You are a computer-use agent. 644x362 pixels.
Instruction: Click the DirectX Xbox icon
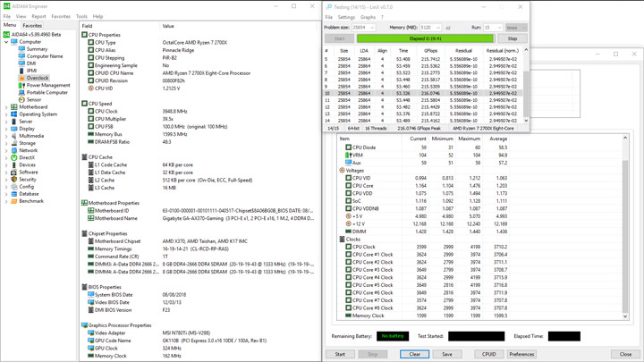(14, 157)
